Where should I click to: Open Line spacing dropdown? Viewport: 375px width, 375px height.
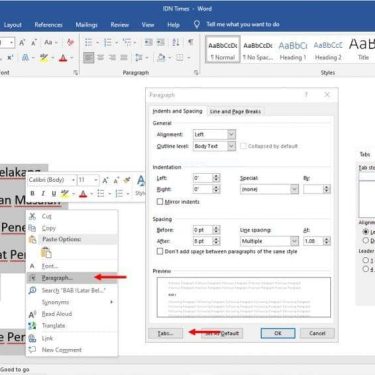click(x=294, y=241)
